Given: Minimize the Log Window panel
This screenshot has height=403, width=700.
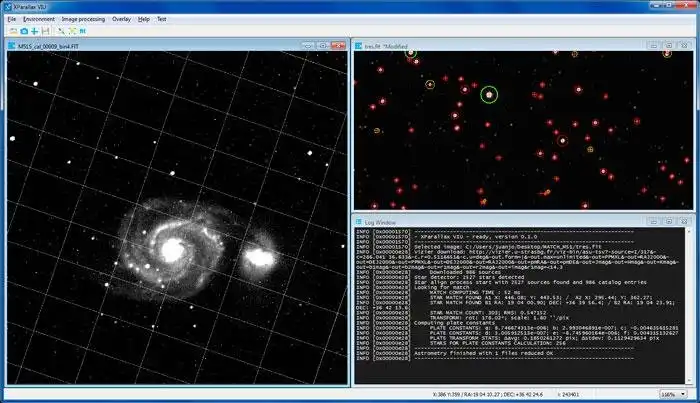Looking at the screenshot, I should click(654, 221).
